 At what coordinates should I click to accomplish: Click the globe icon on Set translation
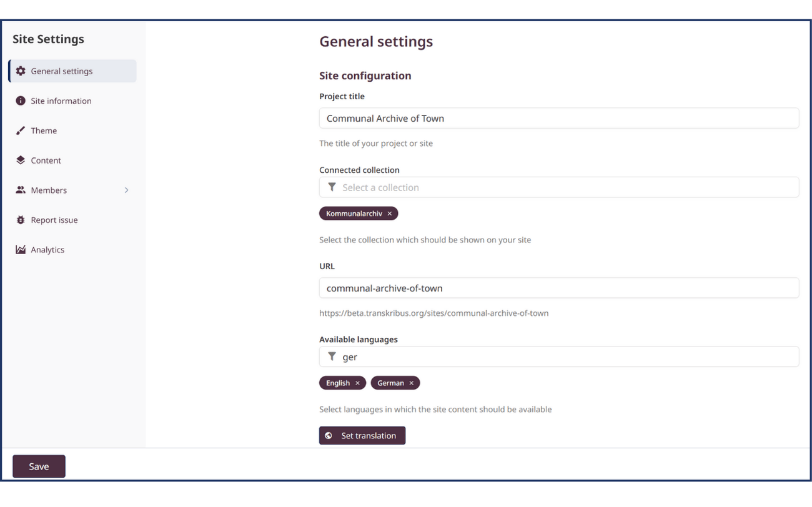329,435
